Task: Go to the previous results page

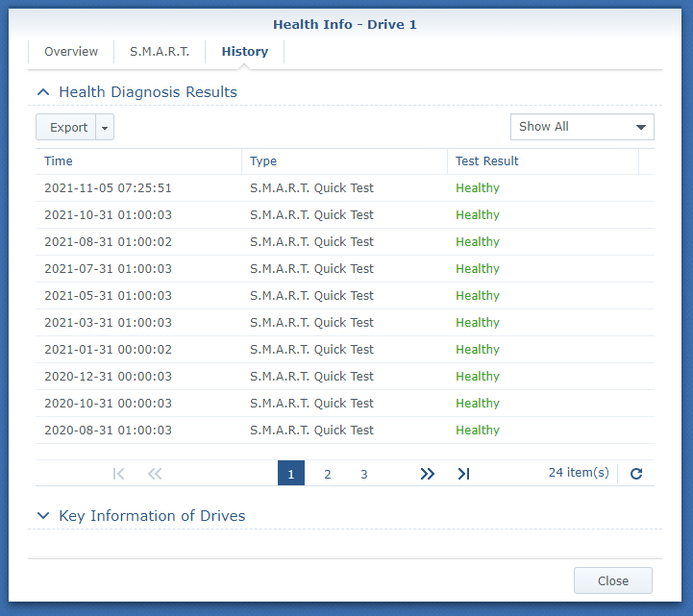Action: point(155,474)
